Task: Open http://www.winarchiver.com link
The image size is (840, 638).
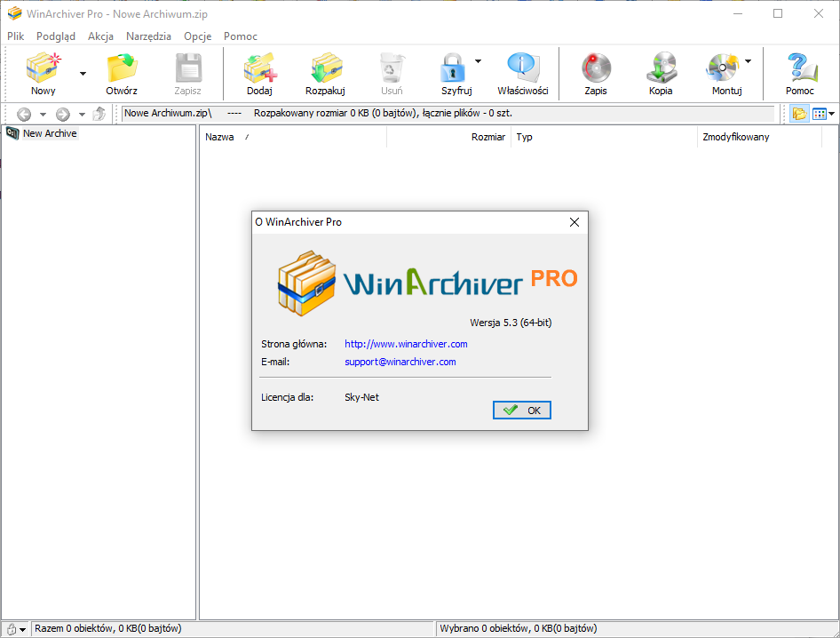Action: click(406, 344)
